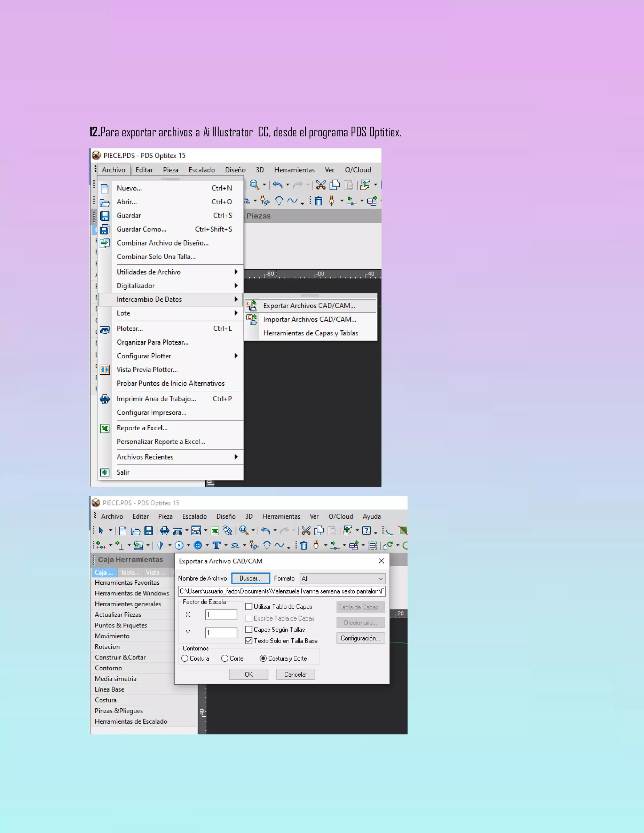Click the Escribe Tabla de Capas checkbox
644x833 pixels.
[x=249, y=618]
